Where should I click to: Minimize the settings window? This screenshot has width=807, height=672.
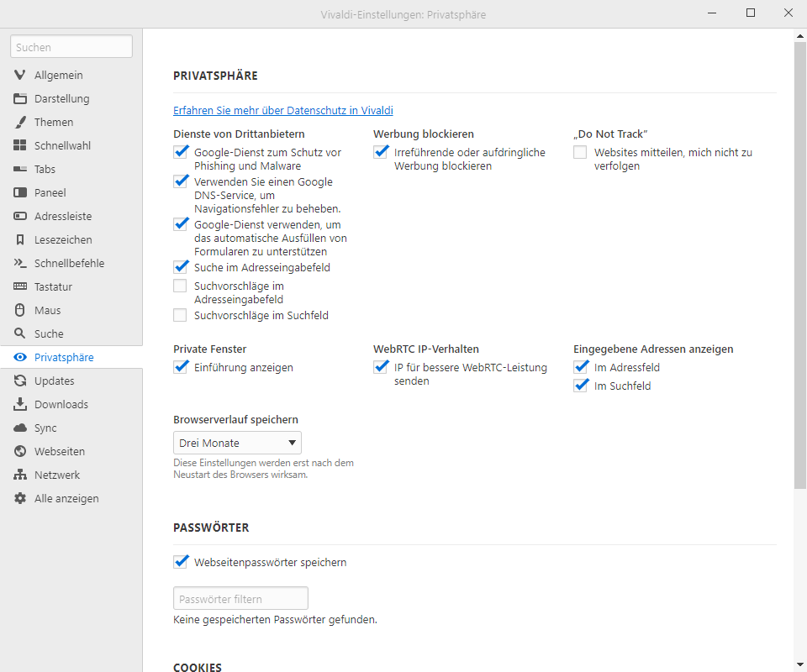point(712,13)
